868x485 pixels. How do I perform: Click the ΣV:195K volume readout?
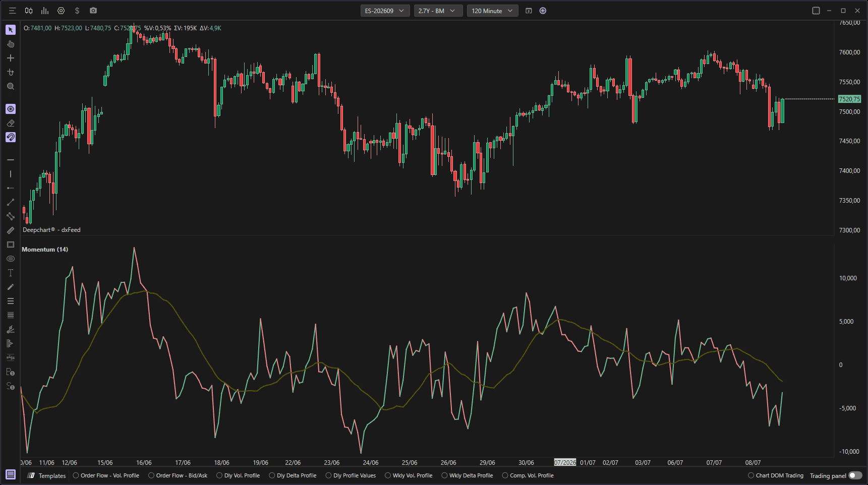(x=185, y=28)
